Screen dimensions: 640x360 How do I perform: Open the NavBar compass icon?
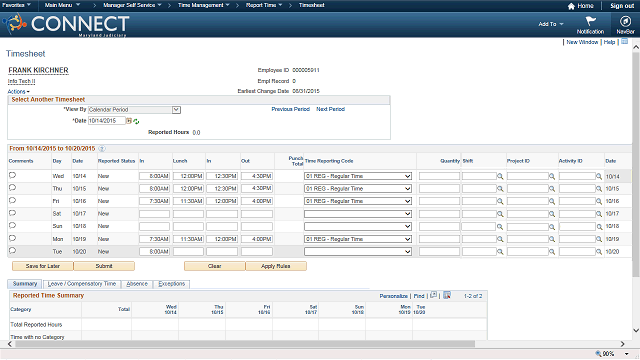point(625,21)
